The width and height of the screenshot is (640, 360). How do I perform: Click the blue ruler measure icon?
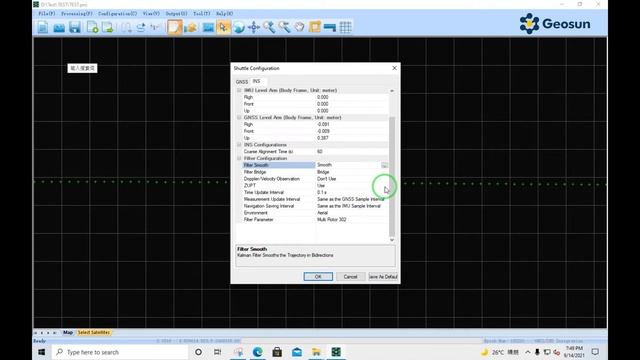(330, 27)
